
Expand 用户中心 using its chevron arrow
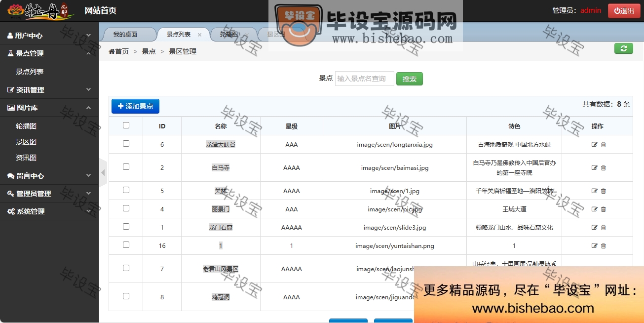click(88, 36)
